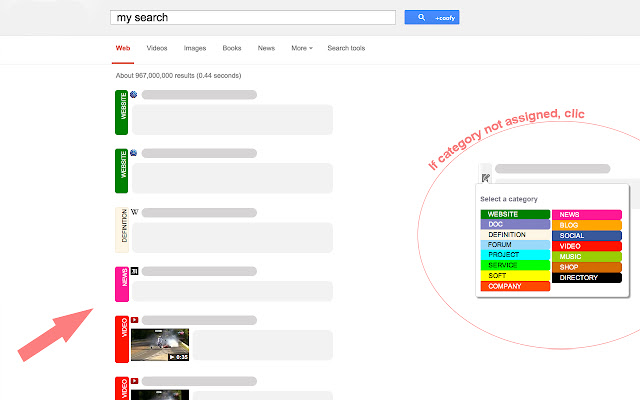Click the first red VIDEO category label
This screenshot has height=400, width=640.
[x=122, y=339]
